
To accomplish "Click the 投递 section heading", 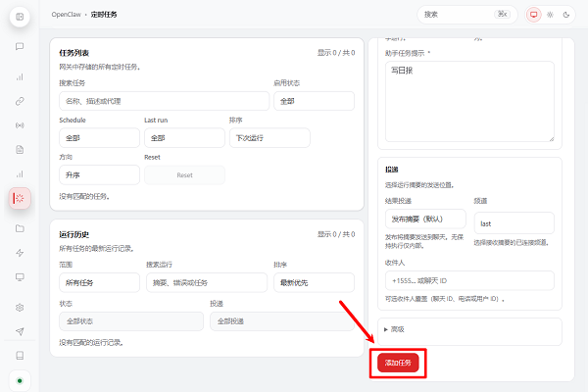I will pos(391,170).
